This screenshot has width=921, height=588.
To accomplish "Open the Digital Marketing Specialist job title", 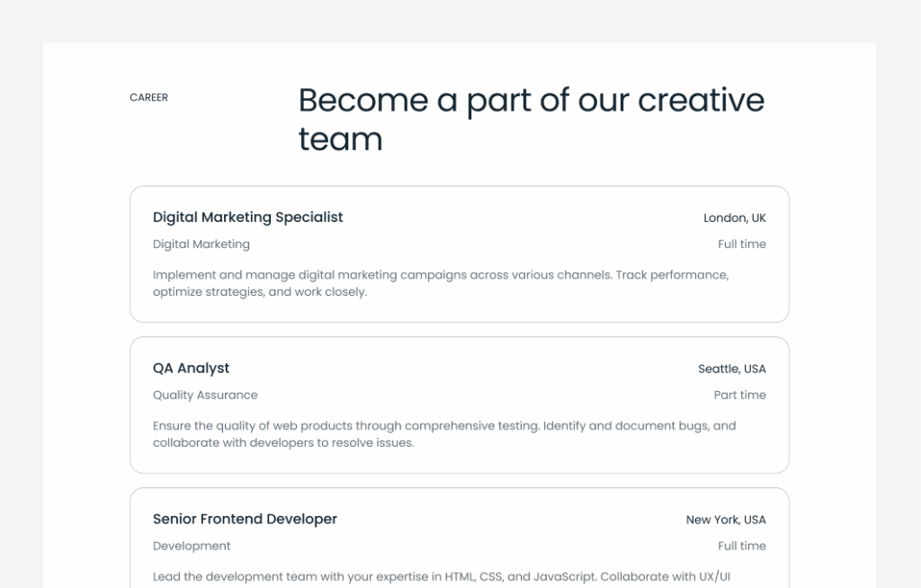I will (247, 218).
